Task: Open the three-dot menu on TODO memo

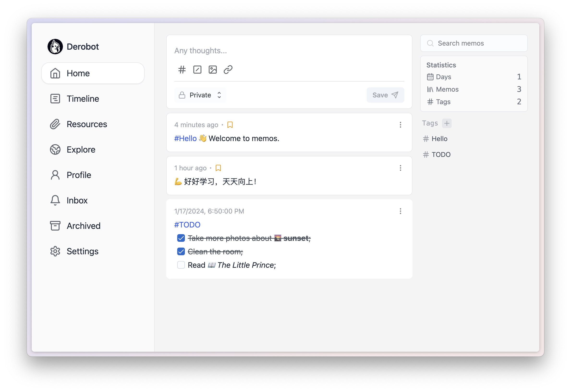Action: tap(401, 211)
